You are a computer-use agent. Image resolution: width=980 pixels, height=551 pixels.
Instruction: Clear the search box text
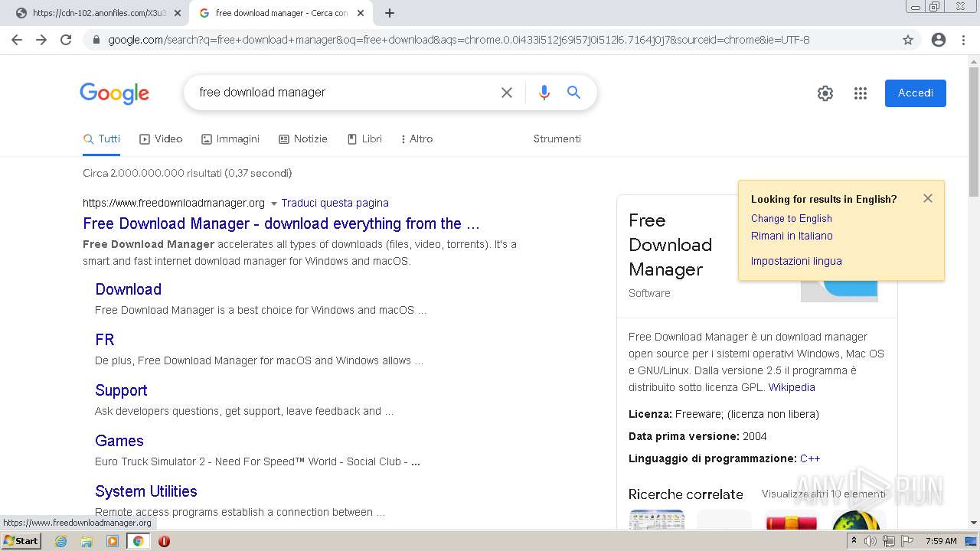tap(507, 93)
